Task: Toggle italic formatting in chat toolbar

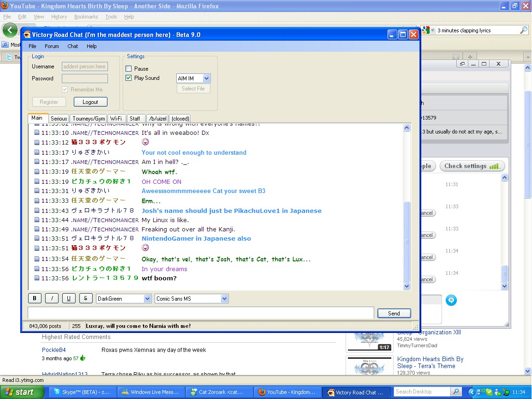Action: point(52,298)
